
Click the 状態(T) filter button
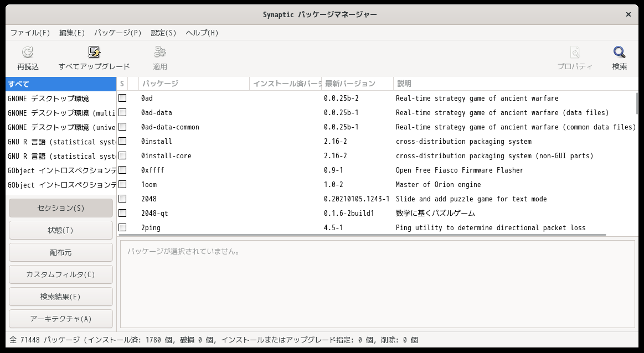(x=61, y=230)
